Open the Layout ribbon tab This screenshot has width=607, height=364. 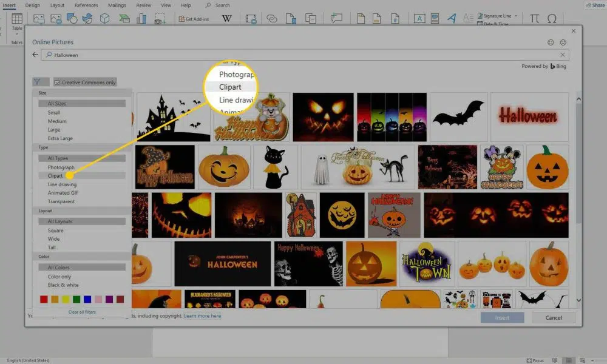click(57, 5)
